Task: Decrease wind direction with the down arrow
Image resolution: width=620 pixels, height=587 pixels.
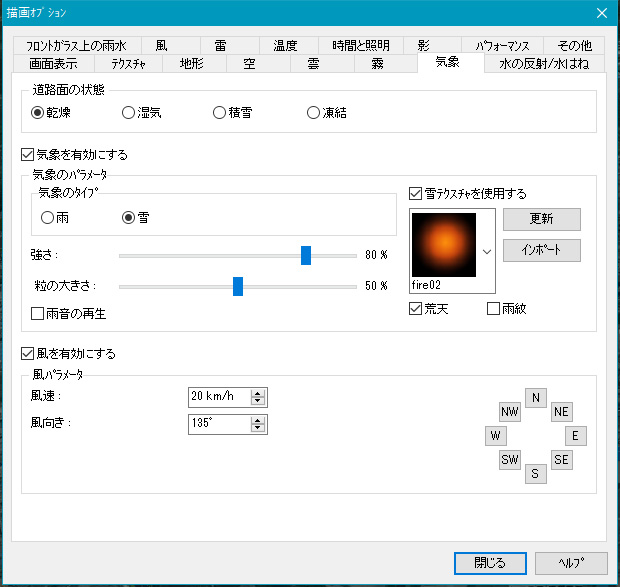Action: click(x=258, y=428)
